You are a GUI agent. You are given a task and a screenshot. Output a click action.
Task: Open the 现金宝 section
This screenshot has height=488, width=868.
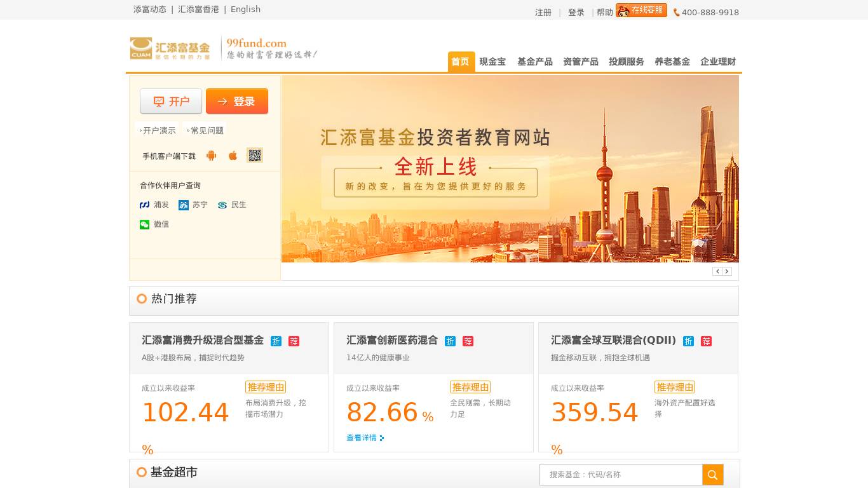tap(493, 62)
